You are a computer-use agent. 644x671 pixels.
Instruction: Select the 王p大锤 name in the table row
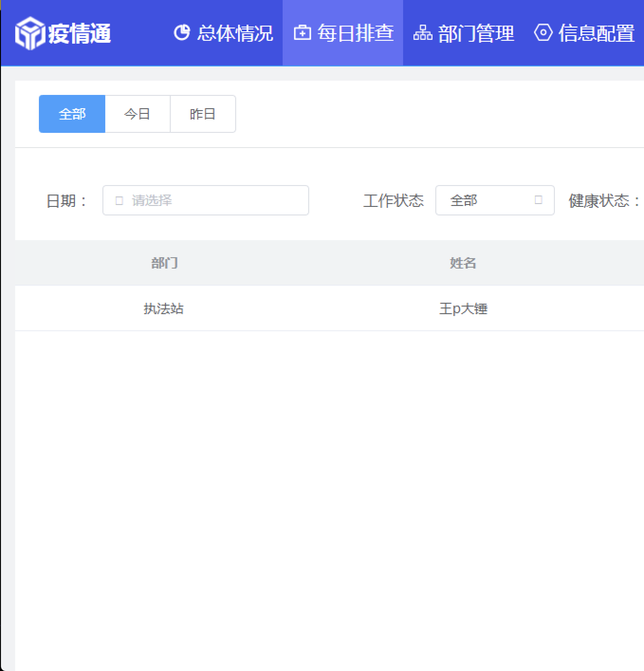[463, 309]
